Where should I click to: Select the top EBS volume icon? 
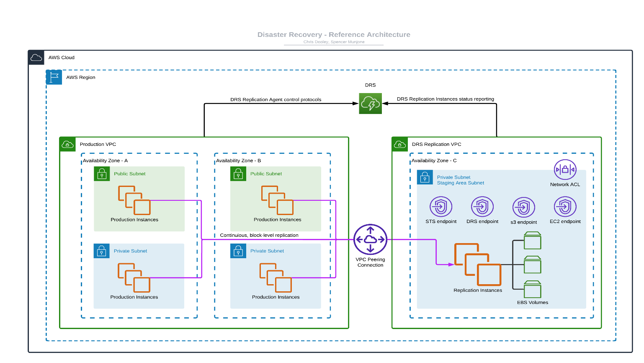[x=533, y=240]
